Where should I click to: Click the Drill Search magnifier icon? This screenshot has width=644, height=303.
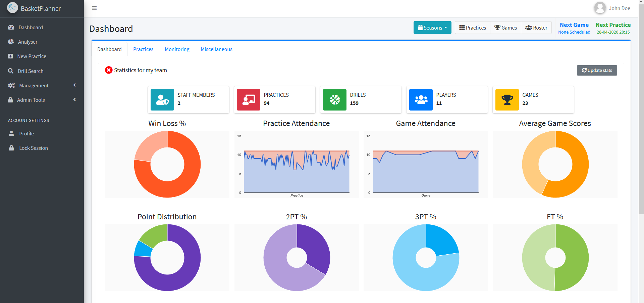point(11,71)
